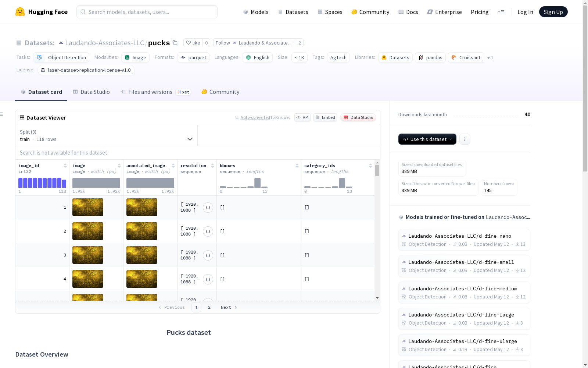The height and width of the screenshot is (368, 588).
Task: Switch to the dataset Community tab
Action: tap(220, 92)
